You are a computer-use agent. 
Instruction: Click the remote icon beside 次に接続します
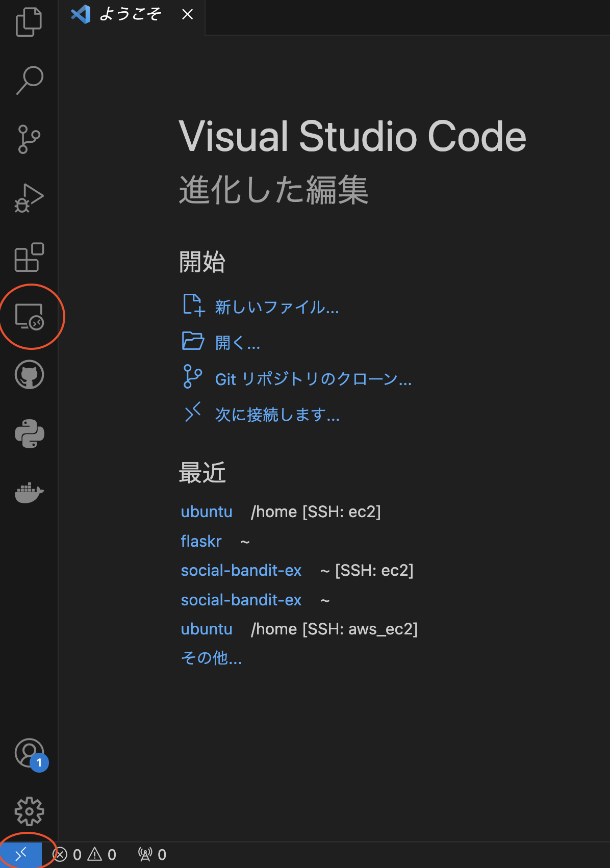point(193,412)
